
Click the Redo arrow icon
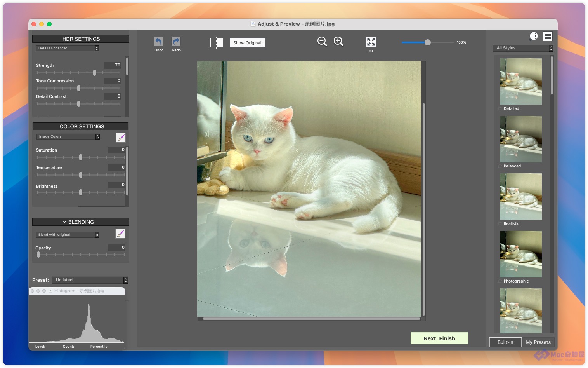(176, 42)
